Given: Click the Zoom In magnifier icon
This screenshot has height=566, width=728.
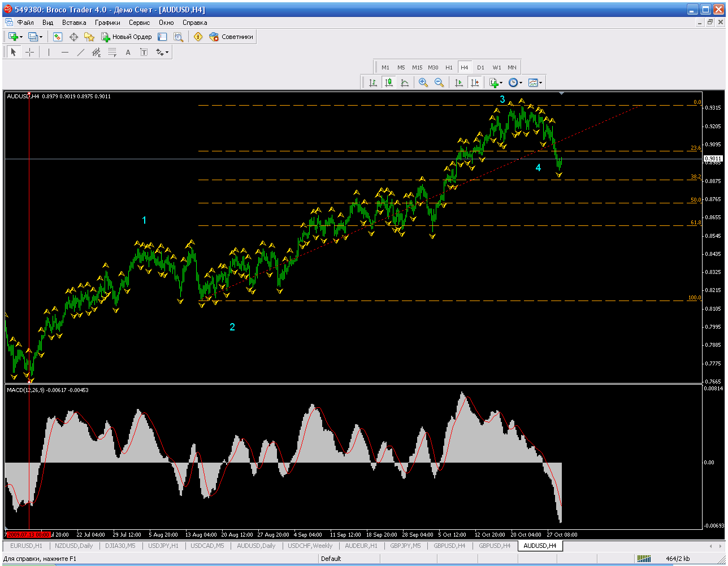Looking at the screenshot, I should pyautogui.click(x=423, y=82).
